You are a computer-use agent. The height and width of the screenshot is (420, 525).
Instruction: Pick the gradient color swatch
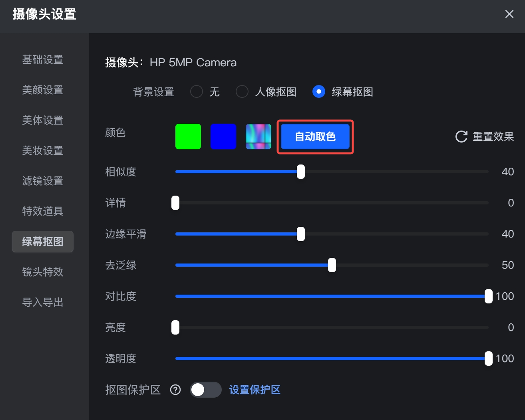pos(259,137)
